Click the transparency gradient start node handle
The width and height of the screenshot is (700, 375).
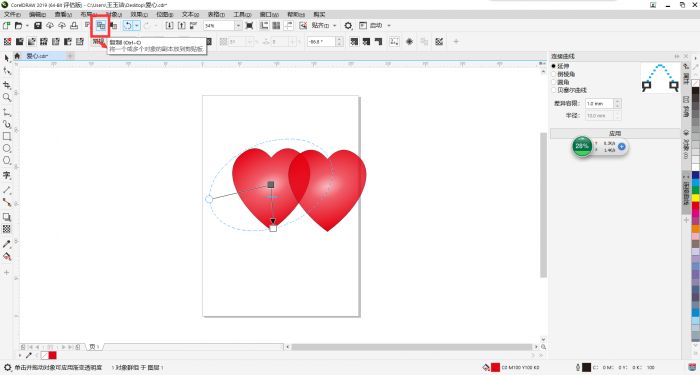point(271,184)
